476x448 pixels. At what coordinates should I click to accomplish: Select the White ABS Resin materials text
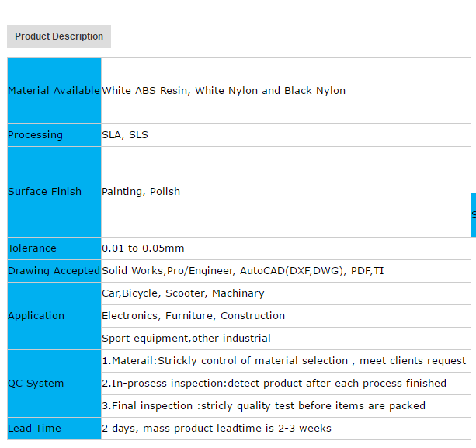click(224, 91)
